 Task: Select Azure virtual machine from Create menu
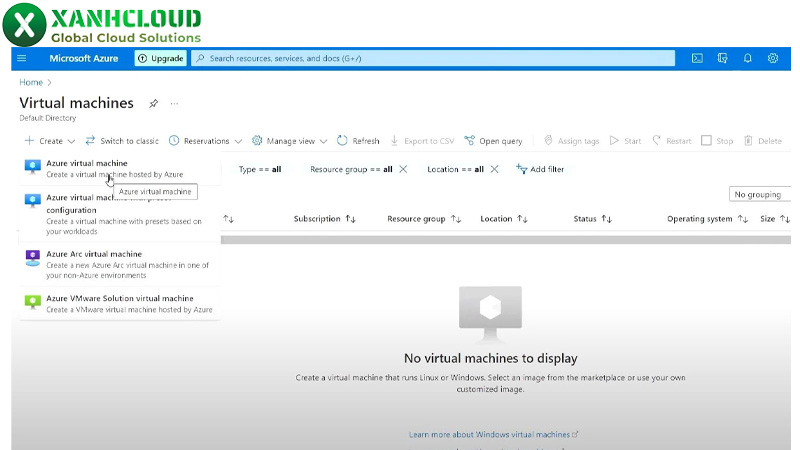pos(120,168)
